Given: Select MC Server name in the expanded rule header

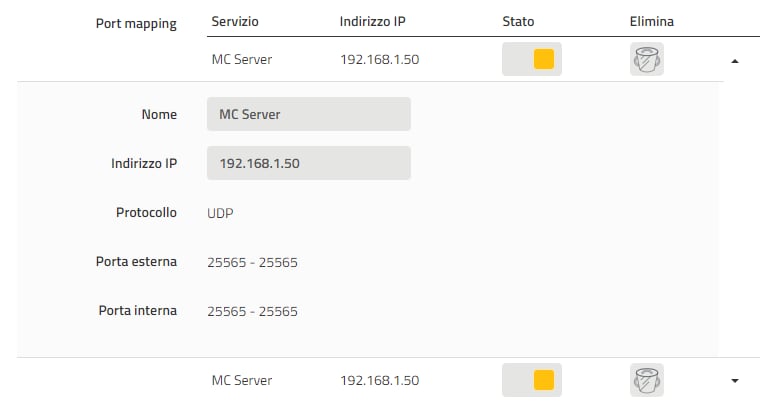Looking at the screenshot, I should click(242, 59).
